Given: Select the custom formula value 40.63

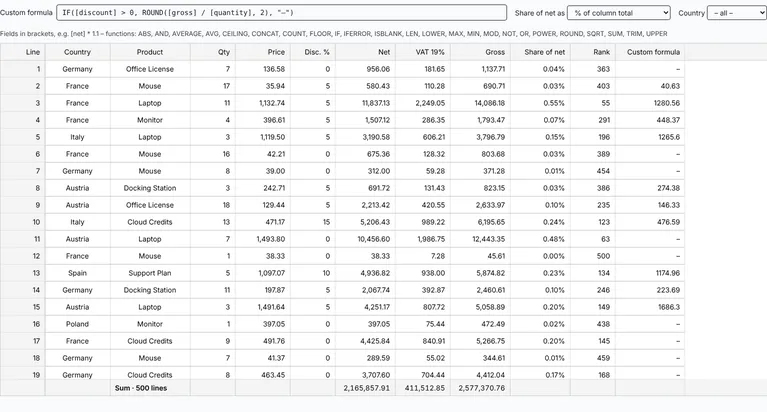Looking at the screenshot, I should [x=650, y=86].
